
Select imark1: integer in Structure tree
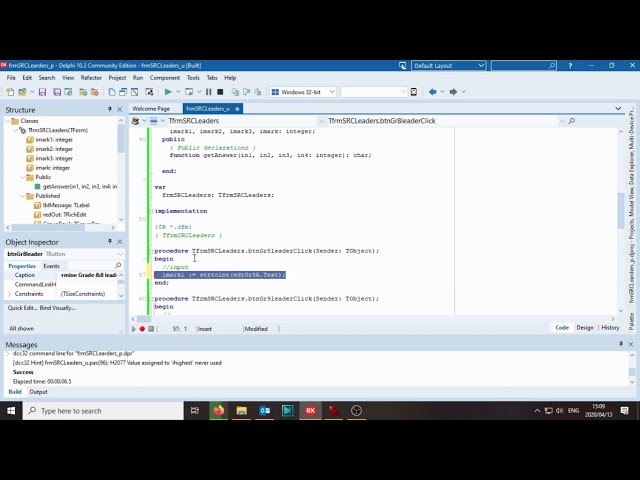click(54, 140)
